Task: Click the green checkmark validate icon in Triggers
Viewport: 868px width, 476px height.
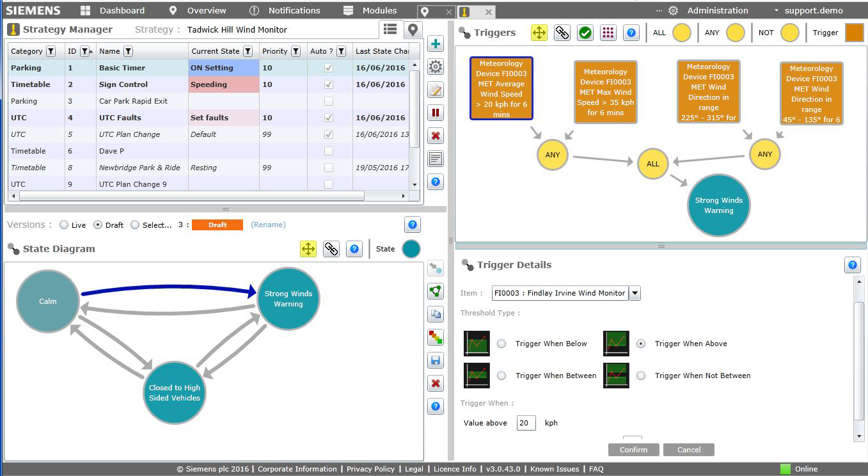Action: [585, 33]
